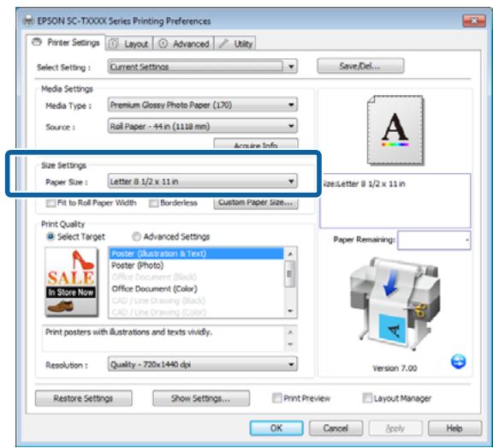Image resolution: width=493 pixels, height=448 pixels.
Task: Open the Paper Size dropdown
Action: tap(203, 182)
